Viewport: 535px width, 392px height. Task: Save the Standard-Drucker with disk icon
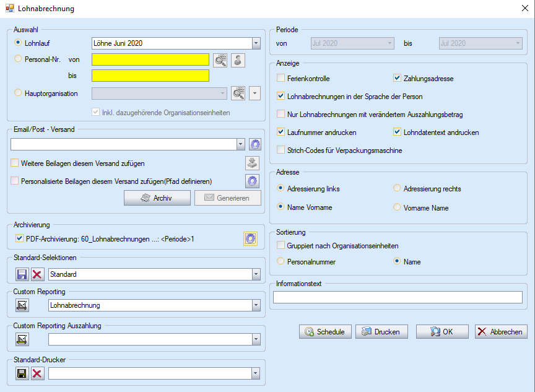(x=22, y=373)
